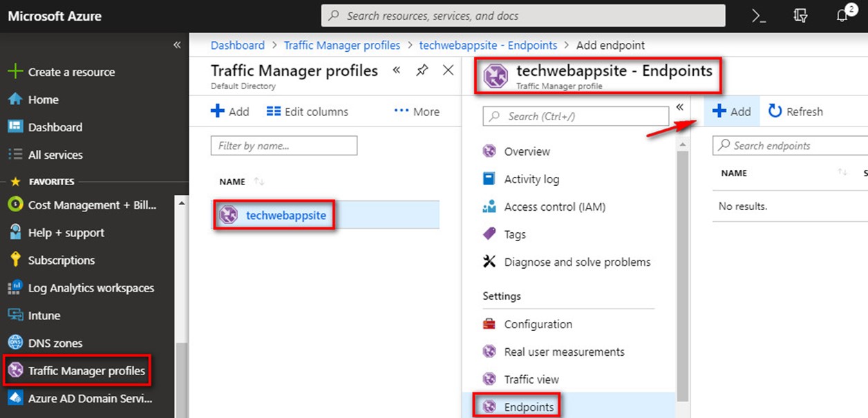Click the Configuration toolbox icon

[489, 324]
